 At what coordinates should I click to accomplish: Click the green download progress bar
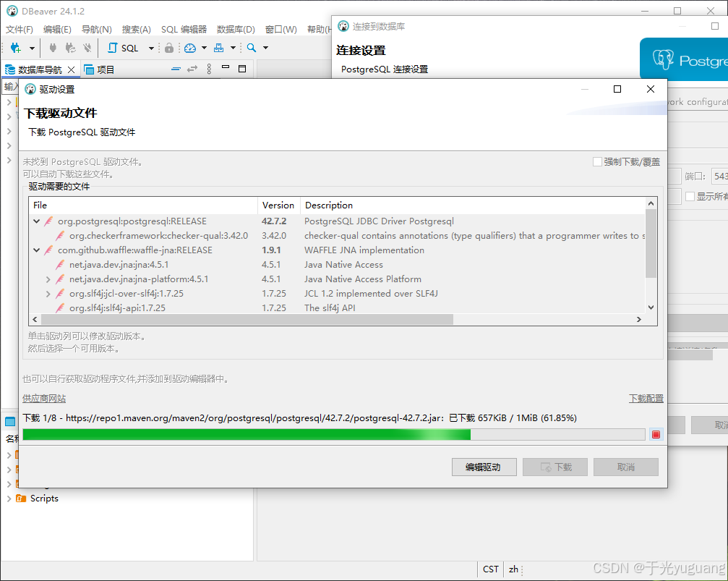(334, 435)
